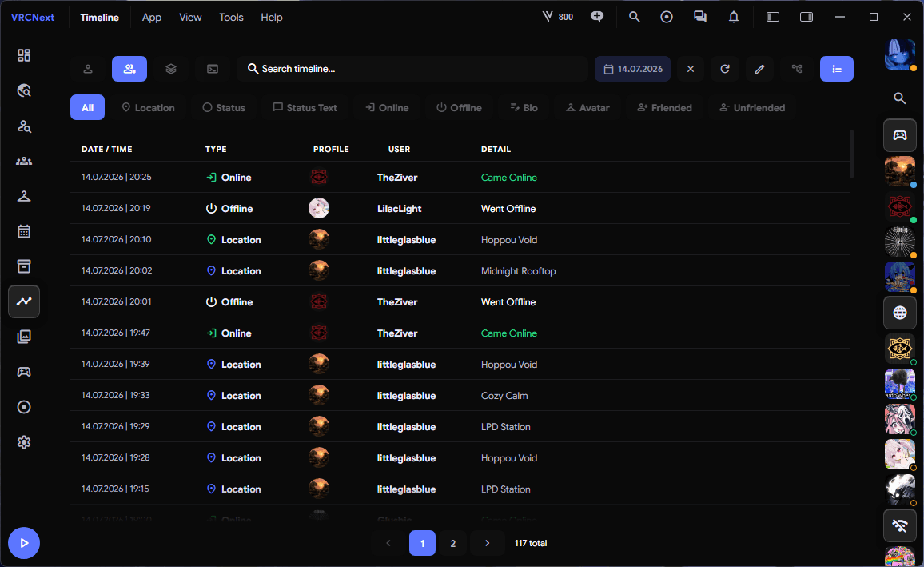Click the globe button in right panel

click(899, 313)
